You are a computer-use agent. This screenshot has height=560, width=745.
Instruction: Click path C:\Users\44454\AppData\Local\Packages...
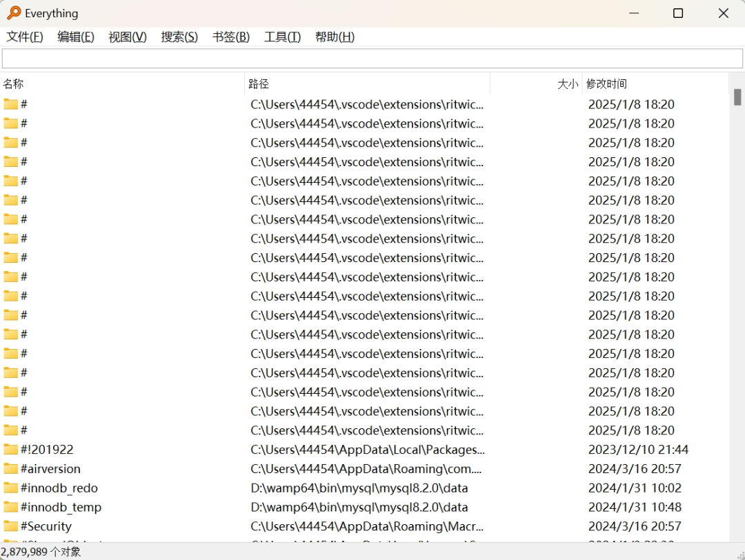tap(368, 450)
